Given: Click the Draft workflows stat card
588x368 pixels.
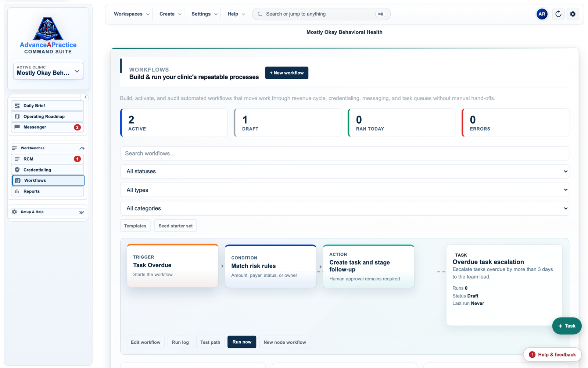Looking at the screenshot, I should coord(288,123).
